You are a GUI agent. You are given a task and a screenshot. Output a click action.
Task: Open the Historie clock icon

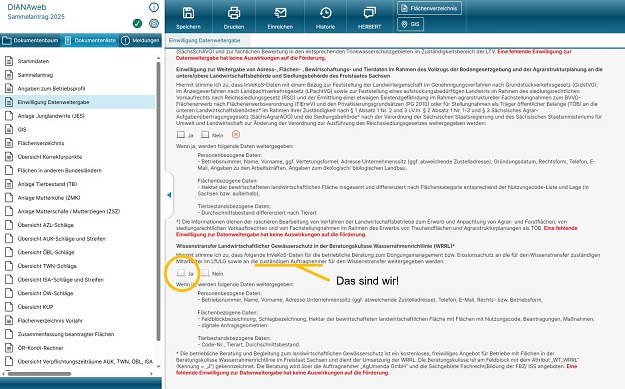(325, 13)
